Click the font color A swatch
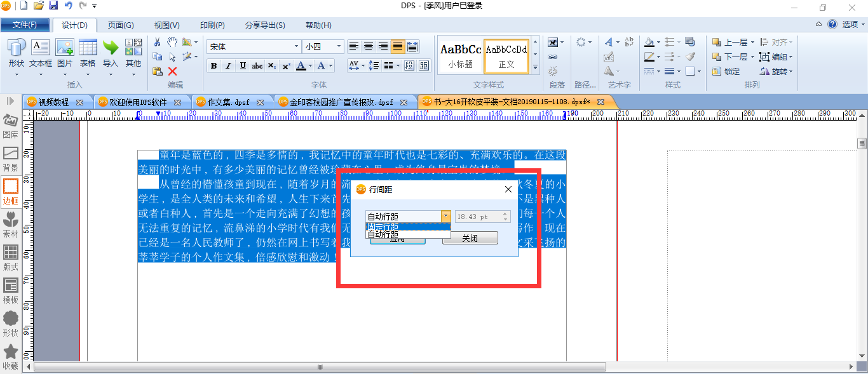 pyautogui.click(x=301, y=65)
